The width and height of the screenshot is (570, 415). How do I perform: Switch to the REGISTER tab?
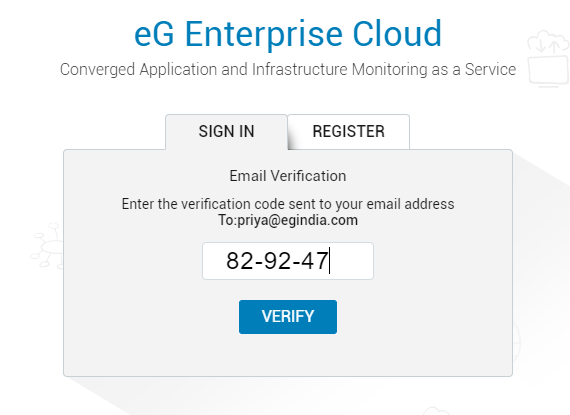tap(349, 132)
